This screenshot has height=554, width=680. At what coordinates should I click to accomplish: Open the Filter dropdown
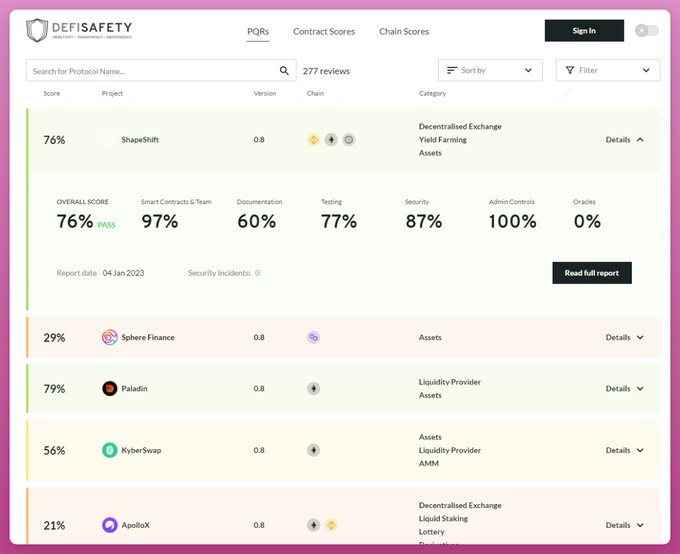(x=608, y=70)
